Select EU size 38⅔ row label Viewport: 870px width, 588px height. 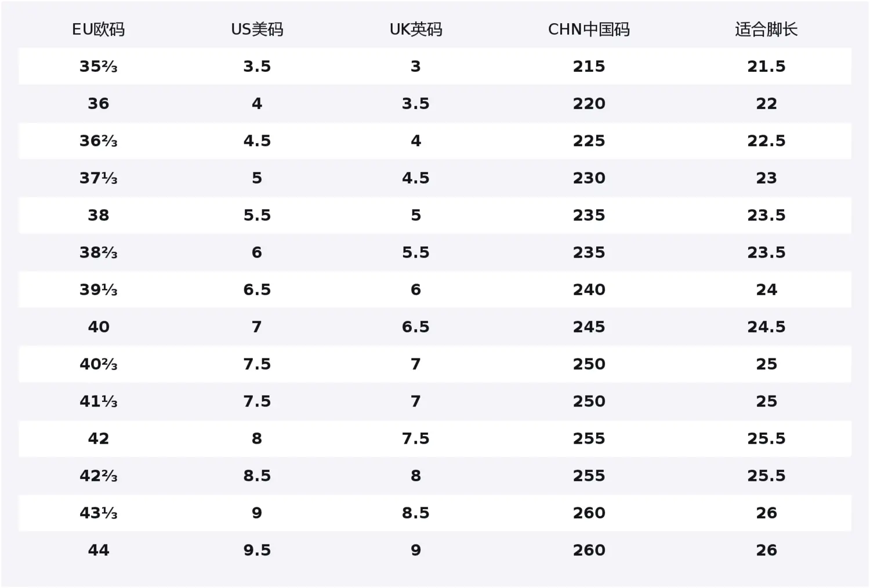point(99,252)
